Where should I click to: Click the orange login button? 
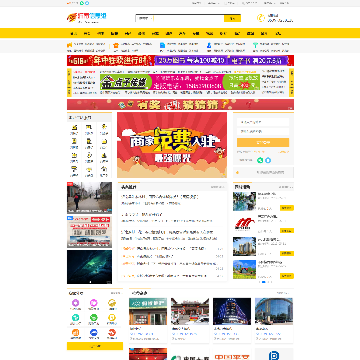263,142
